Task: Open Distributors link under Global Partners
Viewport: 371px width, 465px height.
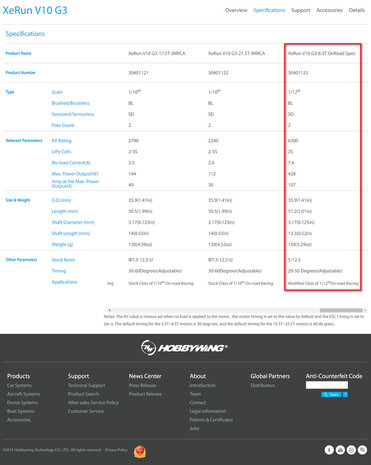Action: pyautogui.click(x=263, y=385)
